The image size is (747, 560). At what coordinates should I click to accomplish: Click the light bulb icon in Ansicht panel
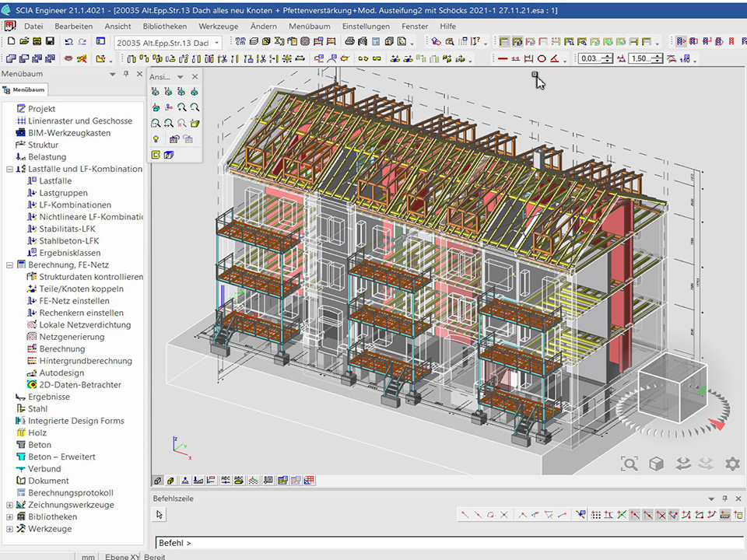coord(156,139)
